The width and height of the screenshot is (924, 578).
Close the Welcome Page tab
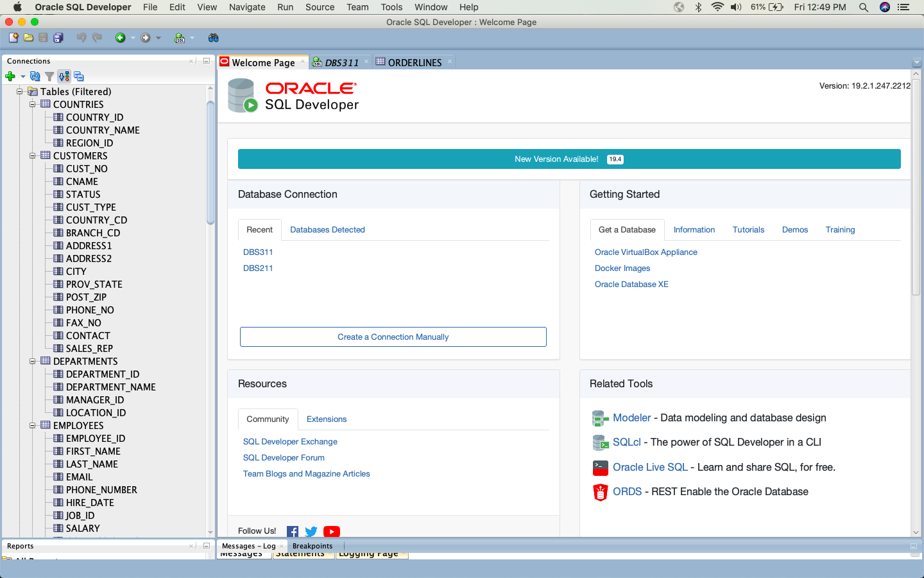click(303, 62)
